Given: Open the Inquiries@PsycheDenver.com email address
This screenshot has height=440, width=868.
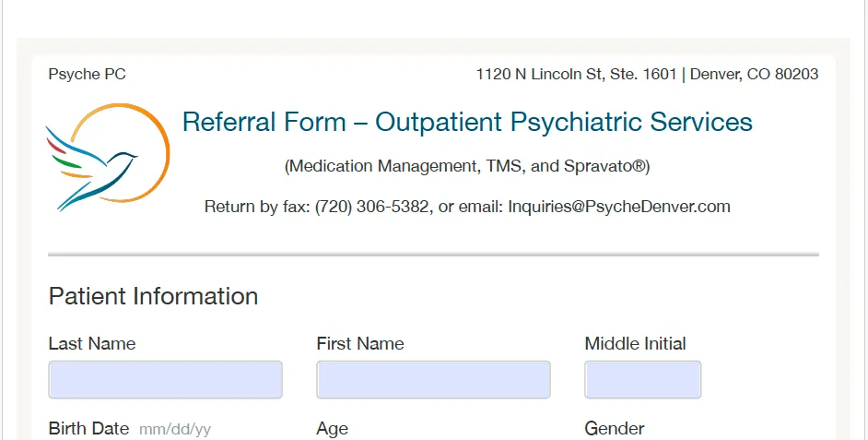Looking at the screenshot, I should tap(619, 207).
